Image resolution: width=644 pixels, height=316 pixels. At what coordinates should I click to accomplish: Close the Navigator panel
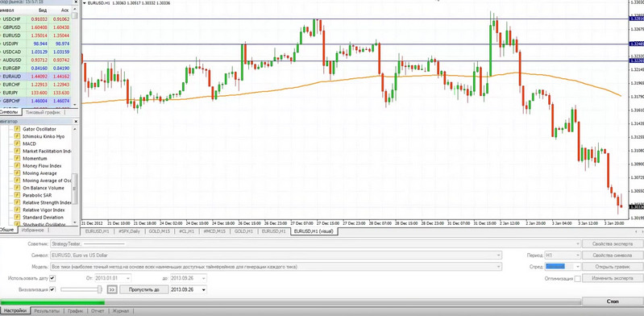(76, 121)
